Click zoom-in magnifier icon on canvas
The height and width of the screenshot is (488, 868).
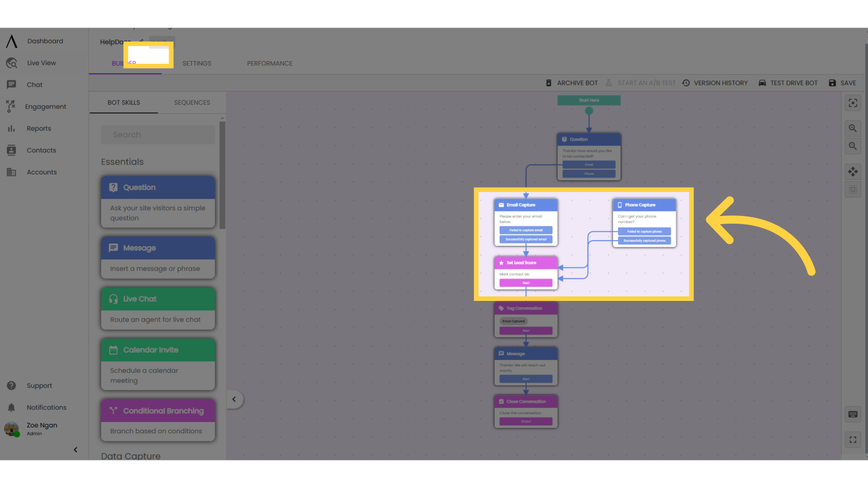point(853,127)
